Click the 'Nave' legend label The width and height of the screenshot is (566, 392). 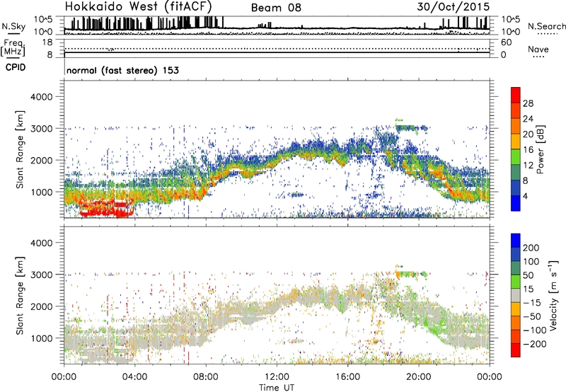point(538,49)
